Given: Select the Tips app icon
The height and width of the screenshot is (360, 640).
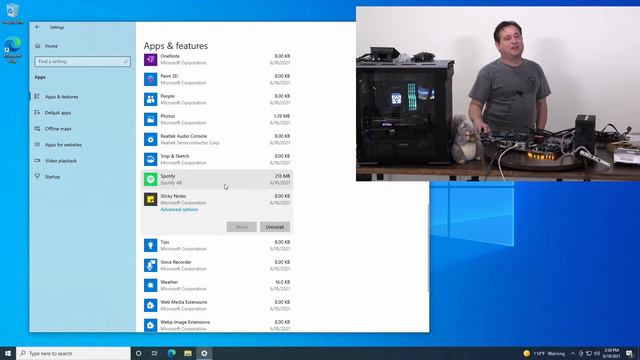Looking at the screenshot, I should pyautogui.click(x=150, y=245).
